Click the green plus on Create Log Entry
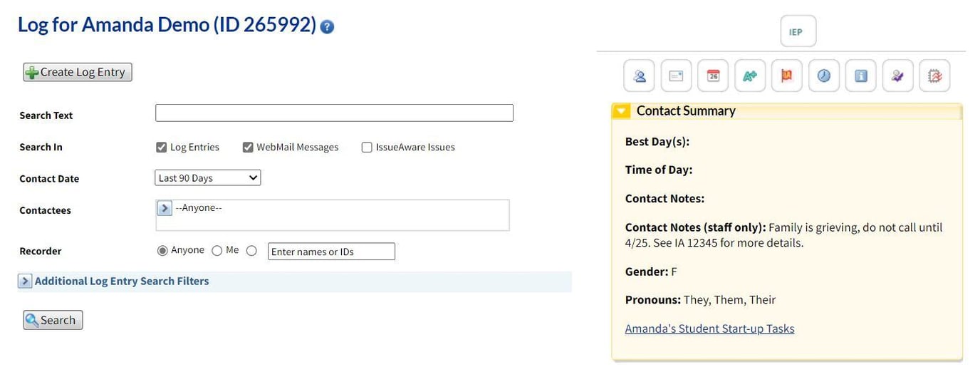Screen dimensions: 980x372 pyautogui.click(x=32, y=72)
